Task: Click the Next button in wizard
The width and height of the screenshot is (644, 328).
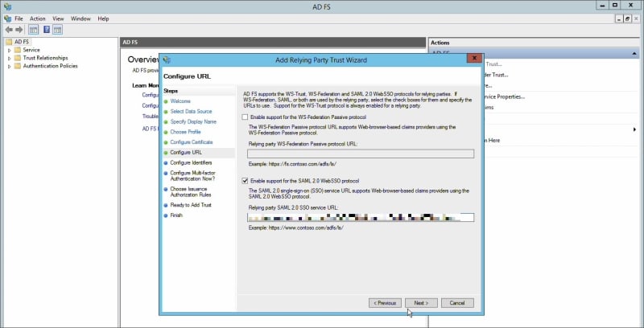Action: tap(421, 303)
